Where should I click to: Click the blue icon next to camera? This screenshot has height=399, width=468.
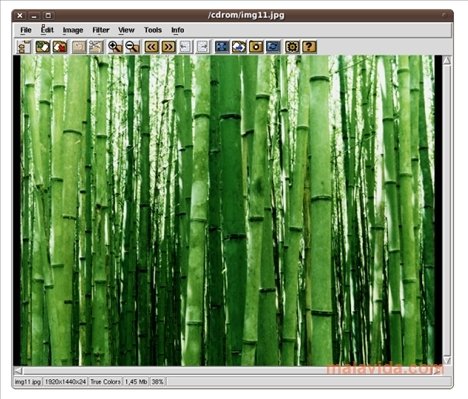tap(273, 47)
